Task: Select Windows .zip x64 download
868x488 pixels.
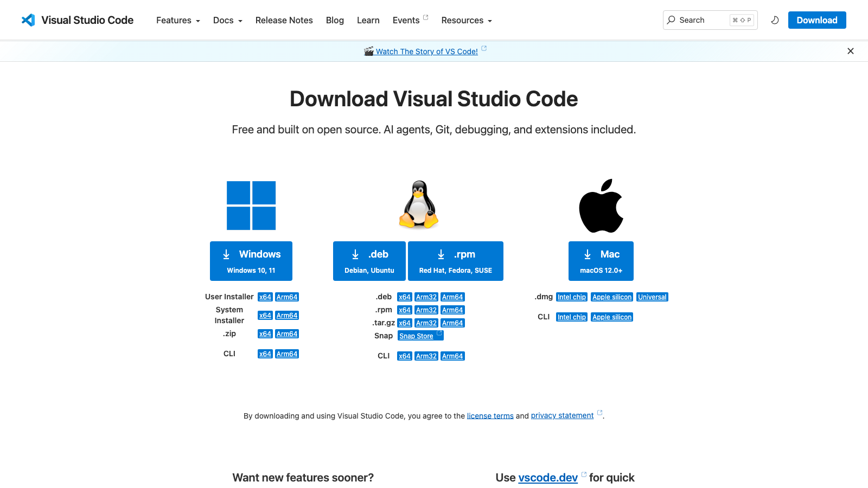Action: (x=265, y=334)
